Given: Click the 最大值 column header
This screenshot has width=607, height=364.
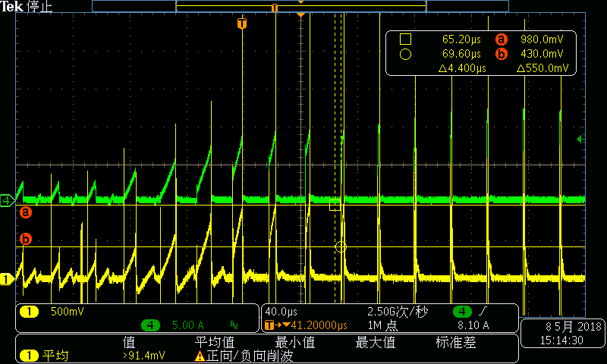Looking at the screenshot, I should pos(375,342).
